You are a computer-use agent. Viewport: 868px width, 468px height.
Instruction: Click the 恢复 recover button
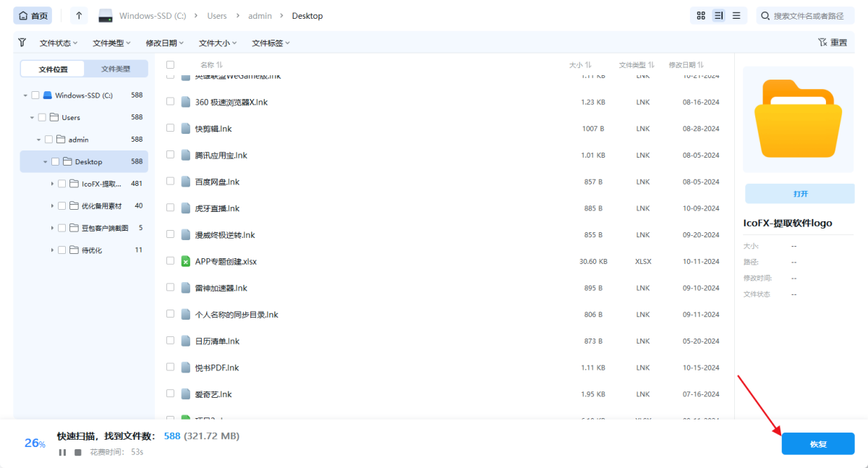point(818,444)
